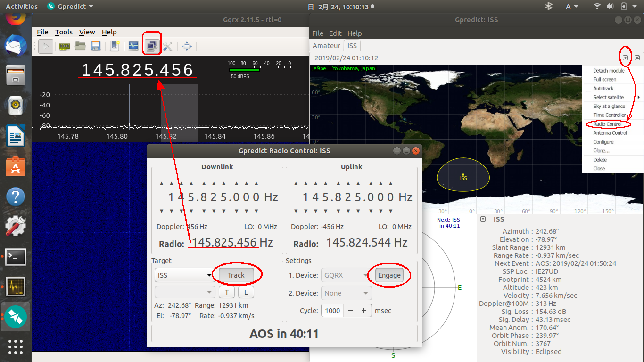Viewport: 644px width, 362px height.
Task: Choose Clone... in module menu
Action: 601,151
